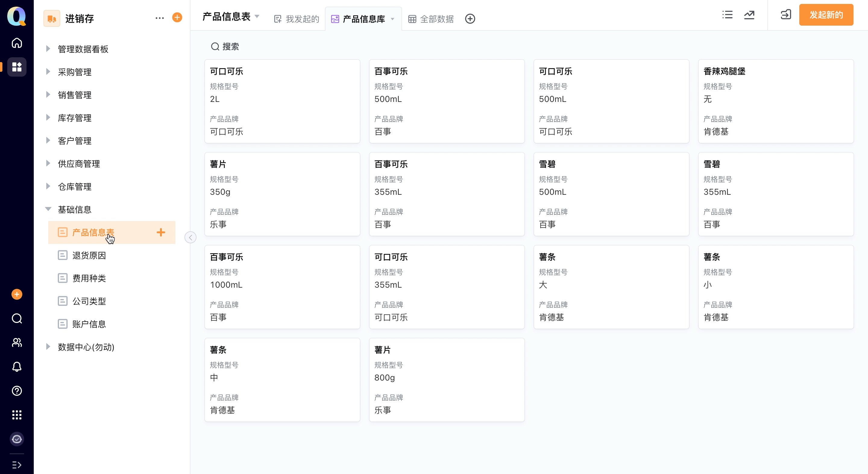This screenshot has width=868, height=474.
Task: Open the chart statistics icon
Action: (x=749, y=14)
